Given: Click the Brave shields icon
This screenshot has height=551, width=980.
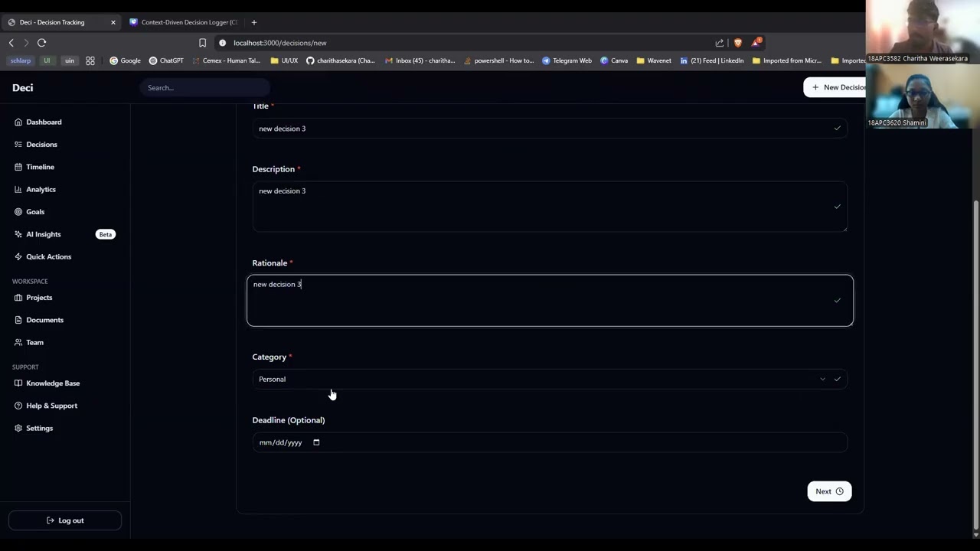Looking at the screenshot, I should pyautogui.click(x=738, y=43).
